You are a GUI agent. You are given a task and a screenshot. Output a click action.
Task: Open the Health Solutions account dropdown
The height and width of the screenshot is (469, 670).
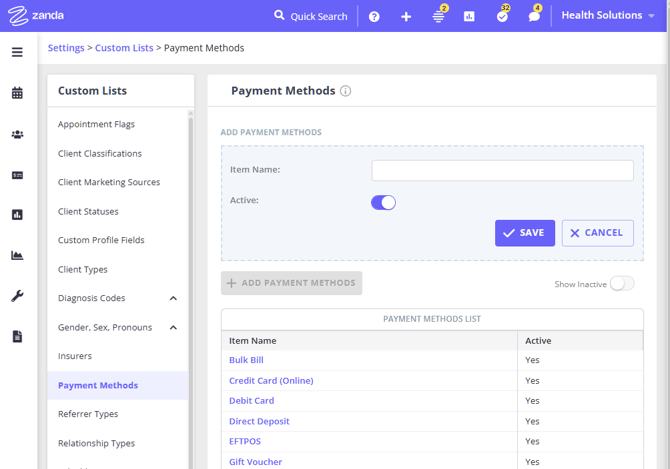[x=608, y=16]
